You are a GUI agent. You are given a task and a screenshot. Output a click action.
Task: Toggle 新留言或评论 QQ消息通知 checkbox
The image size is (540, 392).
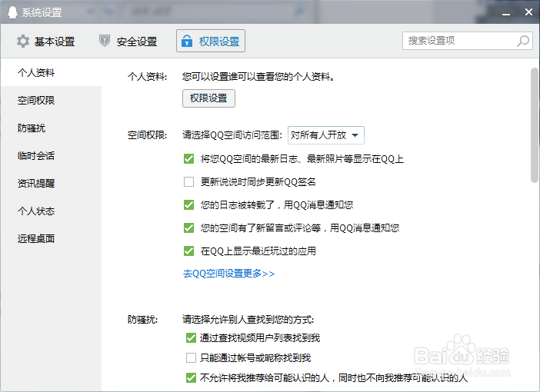188,228
